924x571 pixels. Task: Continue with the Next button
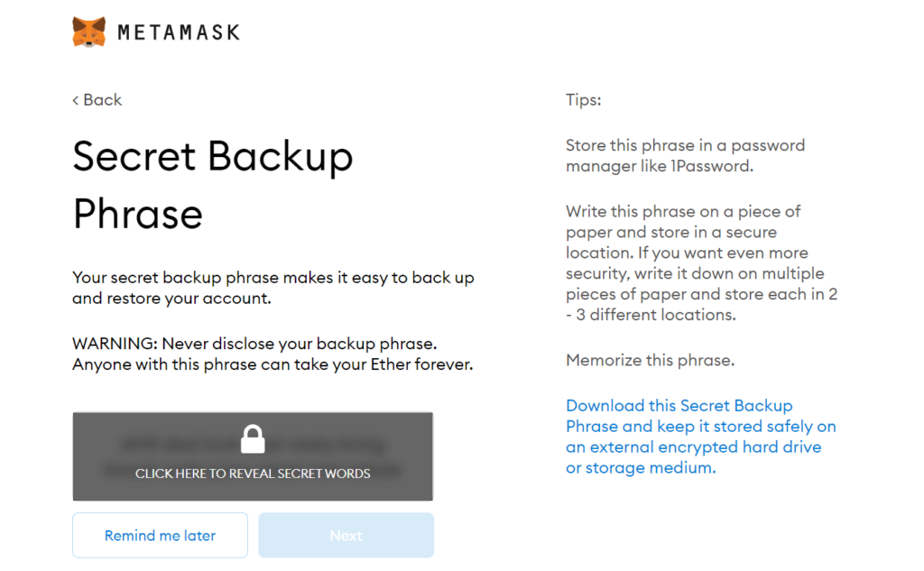(346, 535)
